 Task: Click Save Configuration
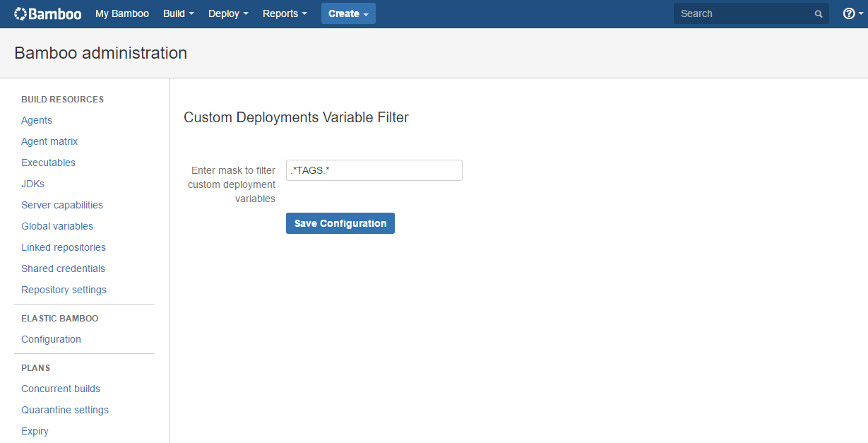(340, 223)
